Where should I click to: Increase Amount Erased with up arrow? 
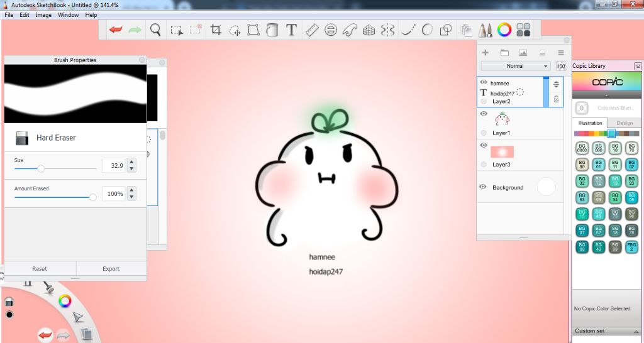click(131, 190)
